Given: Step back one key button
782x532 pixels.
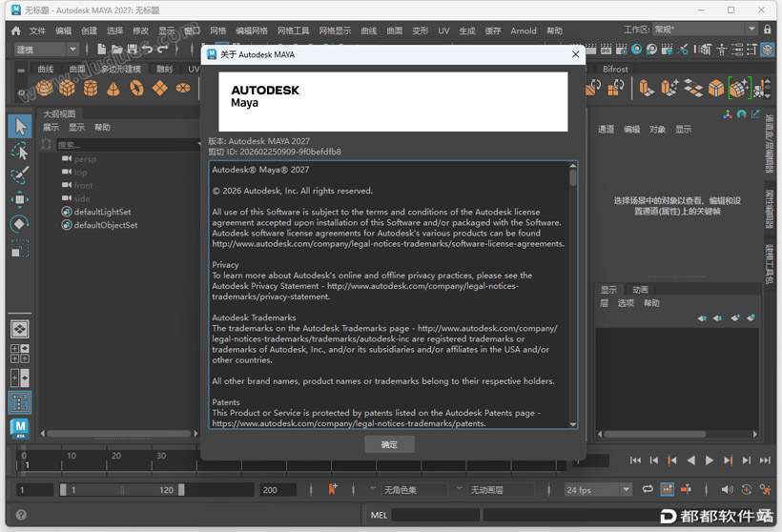Looking at the screenshot, I should (671, 460).
